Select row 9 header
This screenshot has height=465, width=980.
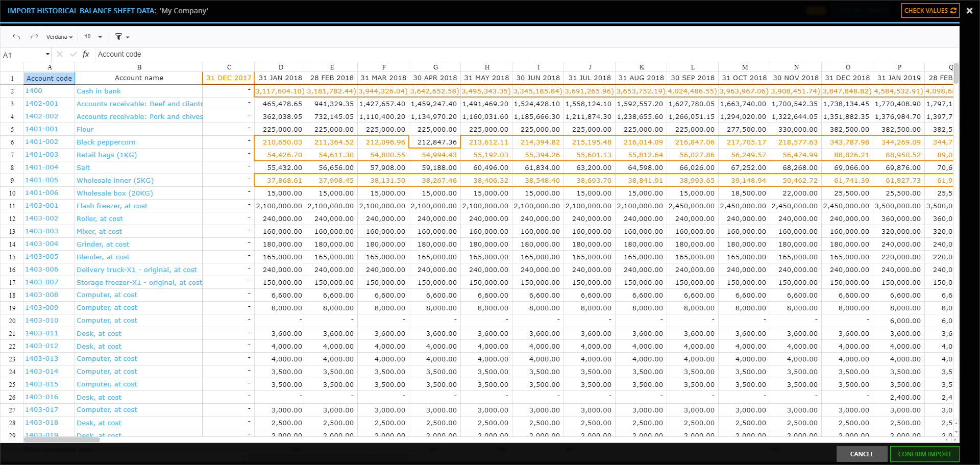tap(12, 180)
